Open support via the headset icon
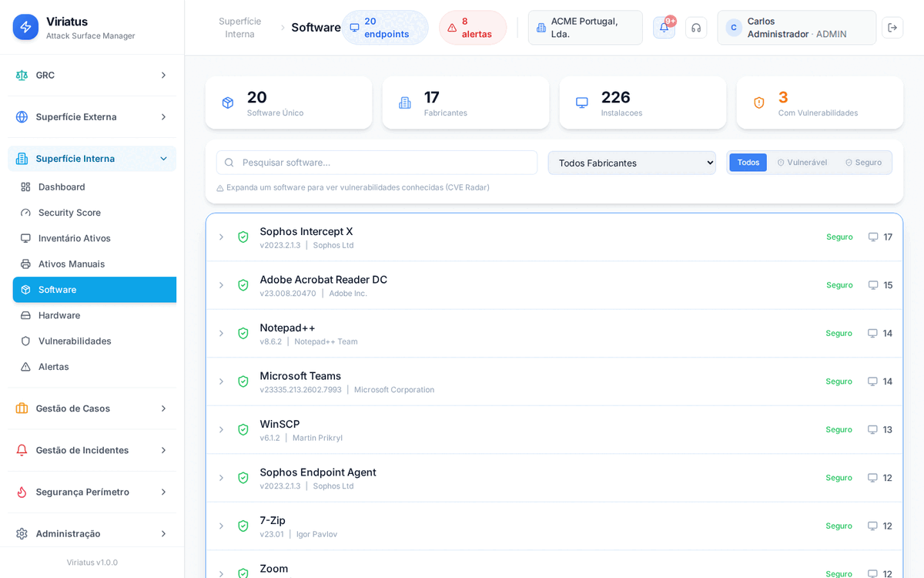Screen dimensions: 924x578 click(696, 28)
